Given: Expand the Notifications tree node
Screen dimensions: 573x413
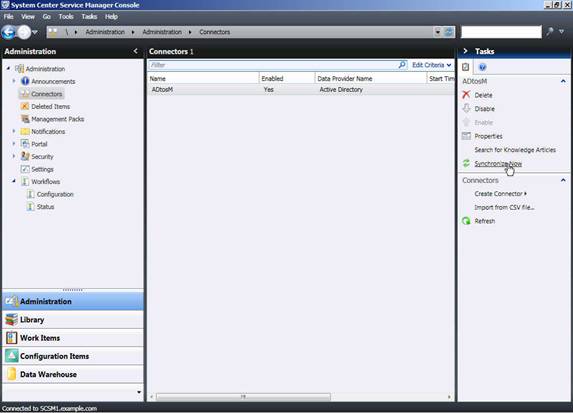Looking at the screenshot, I should (14, 131).
